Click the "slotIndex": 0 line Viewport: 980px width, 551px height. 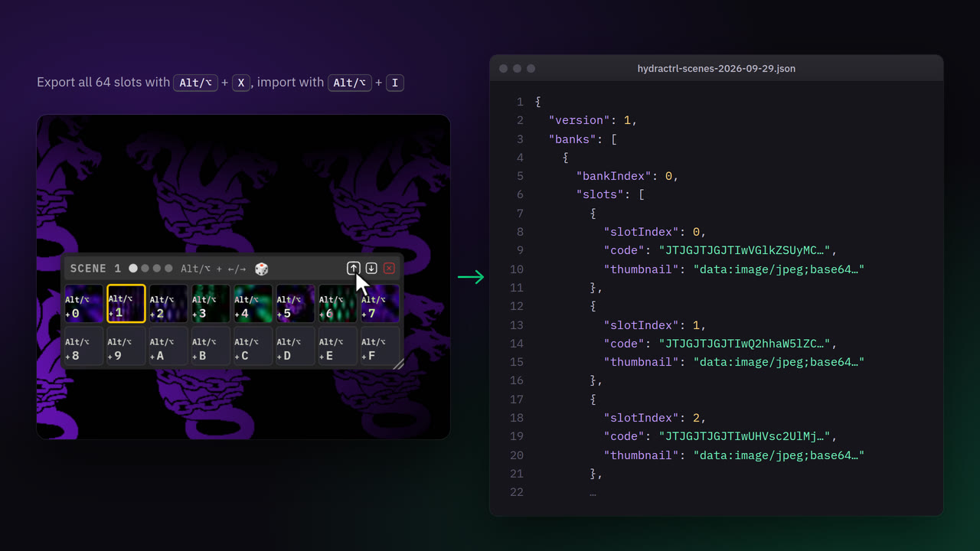(x=655, y=232)
